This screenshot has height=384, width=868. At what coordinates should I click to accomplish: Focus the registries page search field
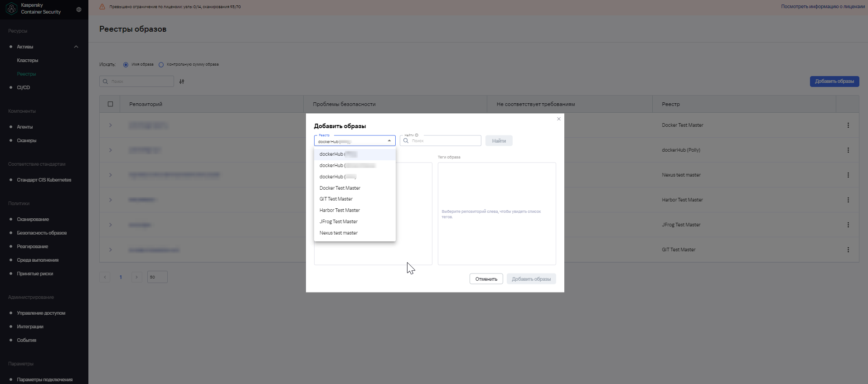coord(136,82)
